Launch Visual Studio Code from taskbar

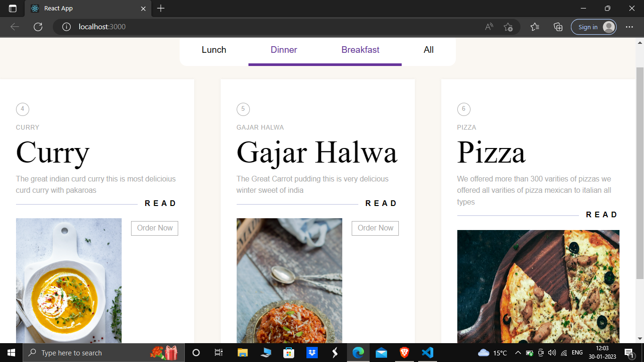pyautogui.click(x=427, y=352)
